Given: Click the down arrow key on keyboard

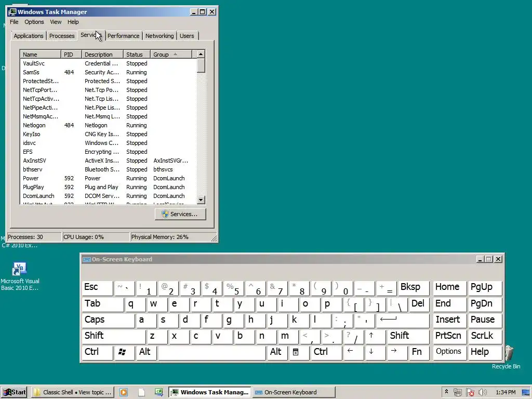Looking at the screenshot, I should 375,353.
